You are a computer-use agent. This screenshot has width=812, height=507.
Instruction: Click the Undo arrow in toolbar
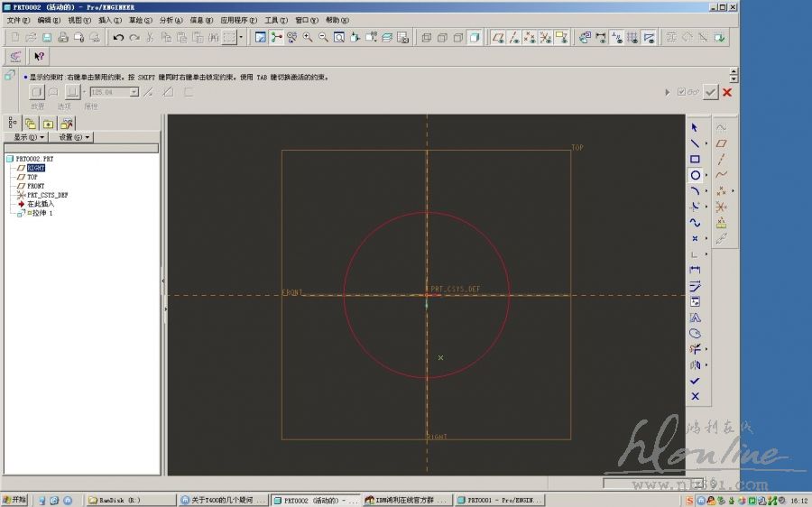click(x=118, y=37)
